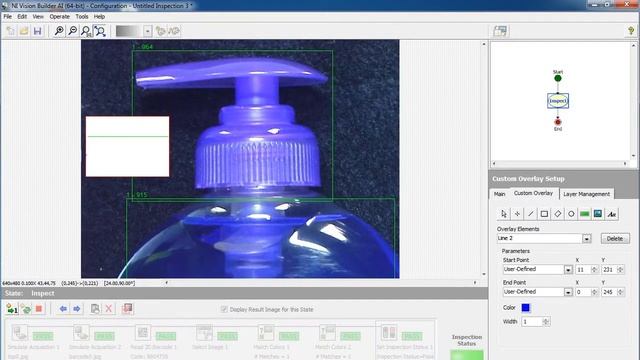Click the End Point X stepper arrows
This screenshot has height=360, width=640.
pos(594,292)
